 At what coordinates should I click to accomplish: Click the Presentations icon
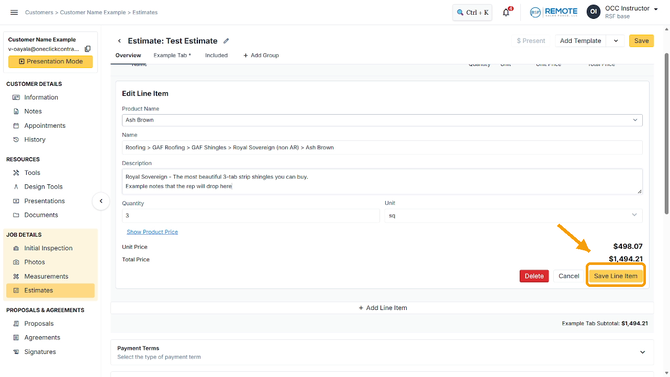coord(16,201)
